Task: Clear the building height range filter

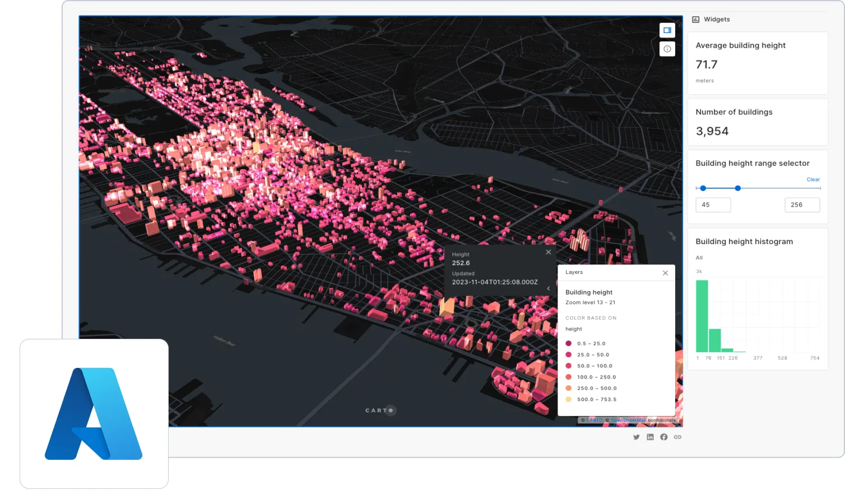Action: point(813,180)
